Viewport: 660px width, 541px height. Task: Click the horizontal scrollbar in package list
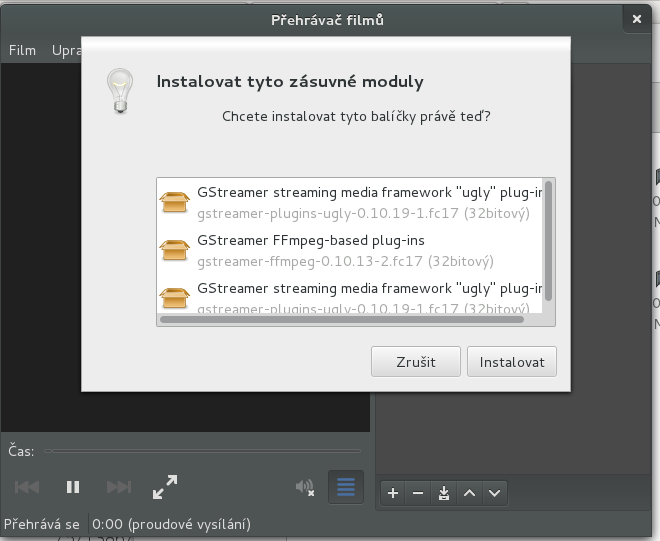(x=342, y=319)
